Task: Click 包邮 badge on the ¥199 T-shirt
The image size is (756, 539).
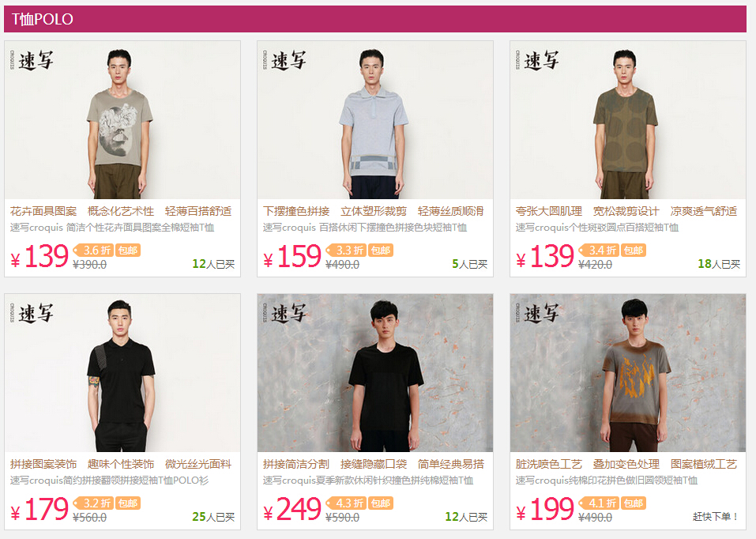Action: pyautogui.click(x=633, y=503)
